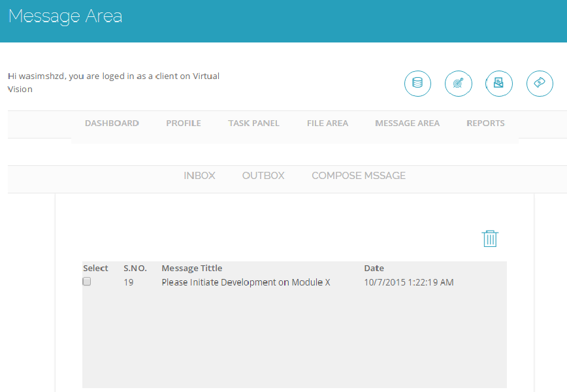Switch to the Inbox tab

click(x=199, y=176)
